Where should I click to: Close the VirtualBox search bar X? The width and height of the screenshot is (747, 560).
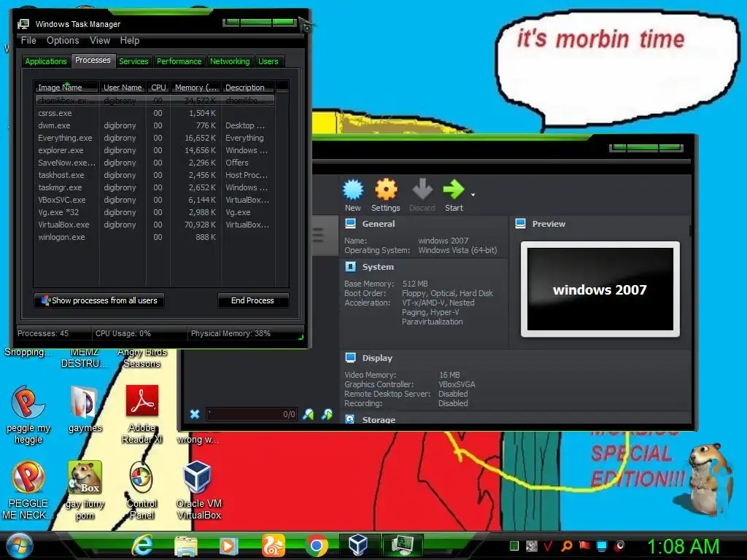195,414
